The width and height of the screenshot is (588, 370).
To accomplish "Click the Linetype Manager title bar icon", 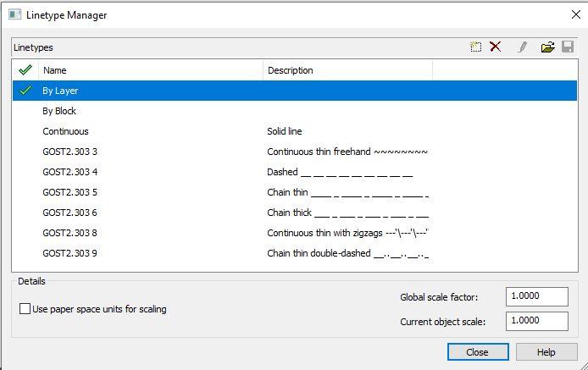I will tap(14, 14).
